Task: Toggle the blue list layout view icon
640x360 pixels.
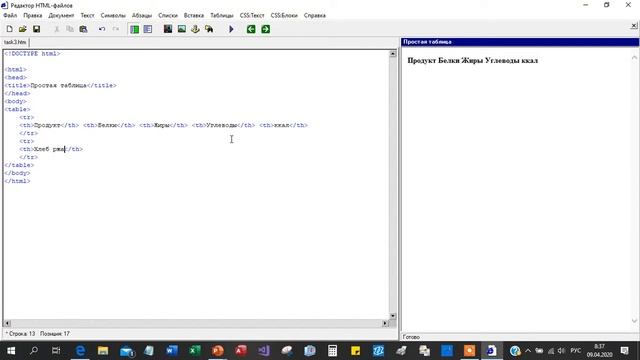Action: pyautogui.click(x=148, y=29)
